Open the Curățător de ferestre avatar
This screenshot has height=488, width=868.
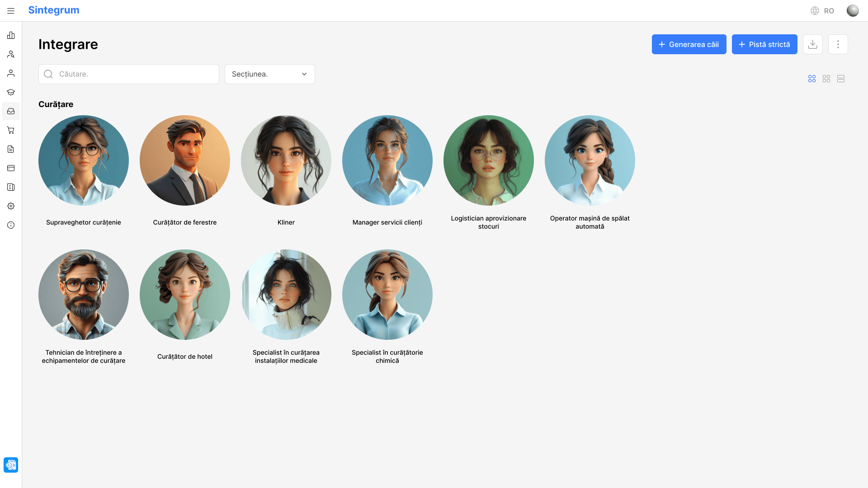point(184,160)
